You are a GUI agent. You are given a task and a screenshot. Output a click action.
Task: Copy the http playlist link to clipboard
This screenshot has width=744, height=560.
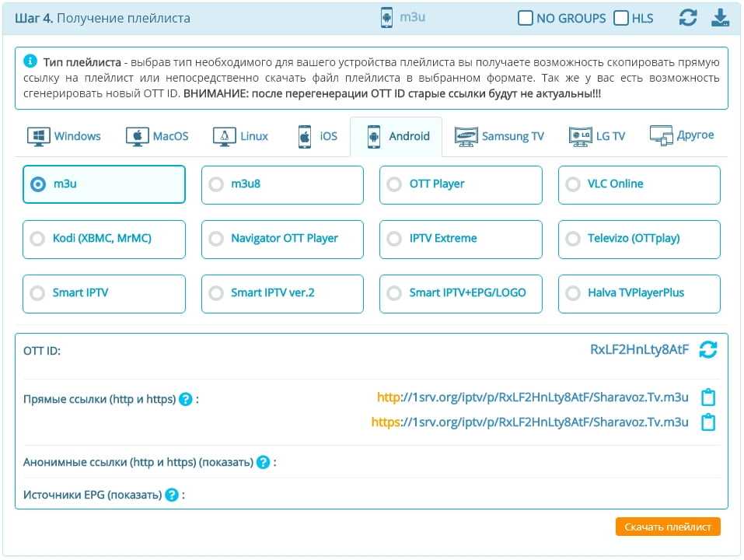(707, 397)
